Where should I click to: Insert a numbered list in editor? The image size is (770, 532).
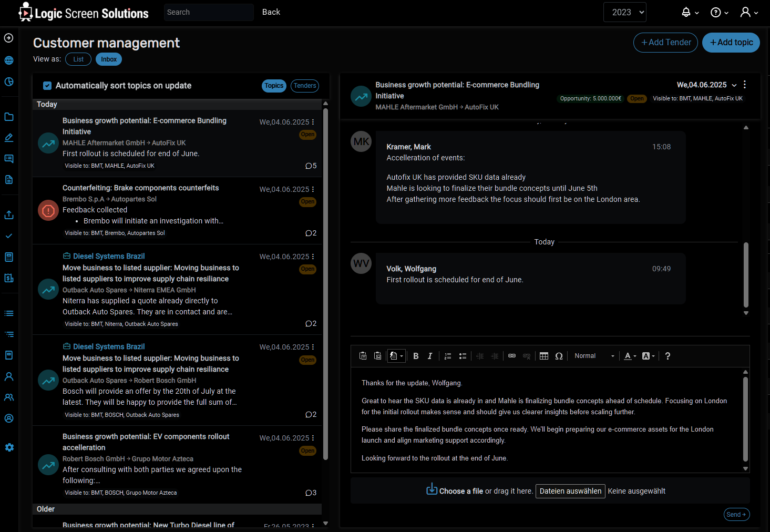[448, 356]
